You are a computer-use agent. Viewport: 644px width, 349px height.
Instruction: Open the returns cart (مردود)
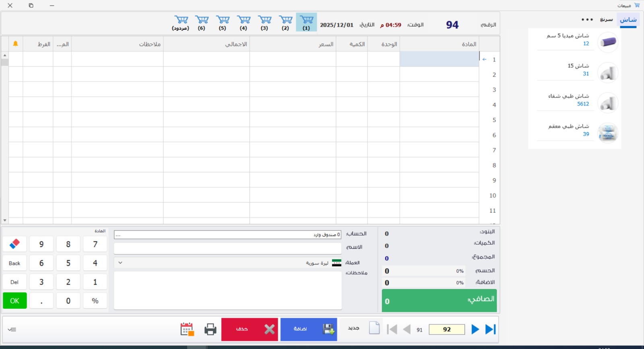181,23
